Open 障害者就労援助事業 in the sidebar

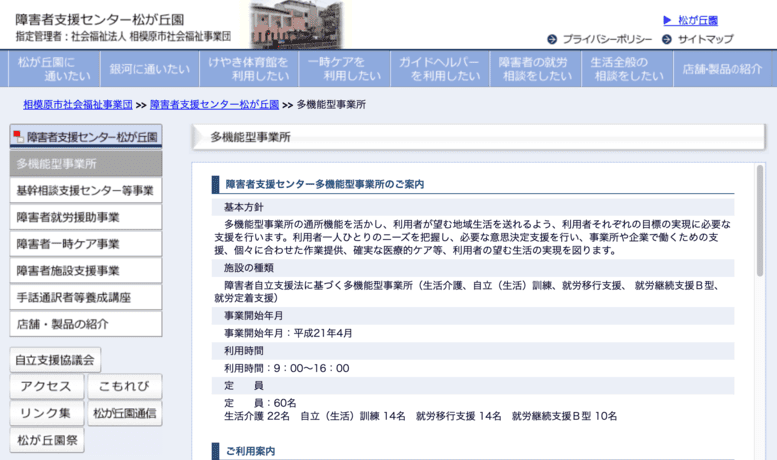(86, 217)
